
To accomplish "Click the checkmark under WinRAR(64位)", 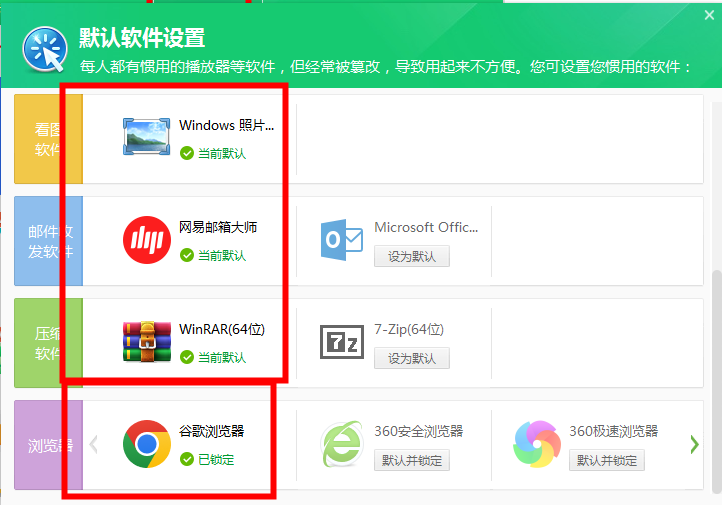I will pos(186,357).
